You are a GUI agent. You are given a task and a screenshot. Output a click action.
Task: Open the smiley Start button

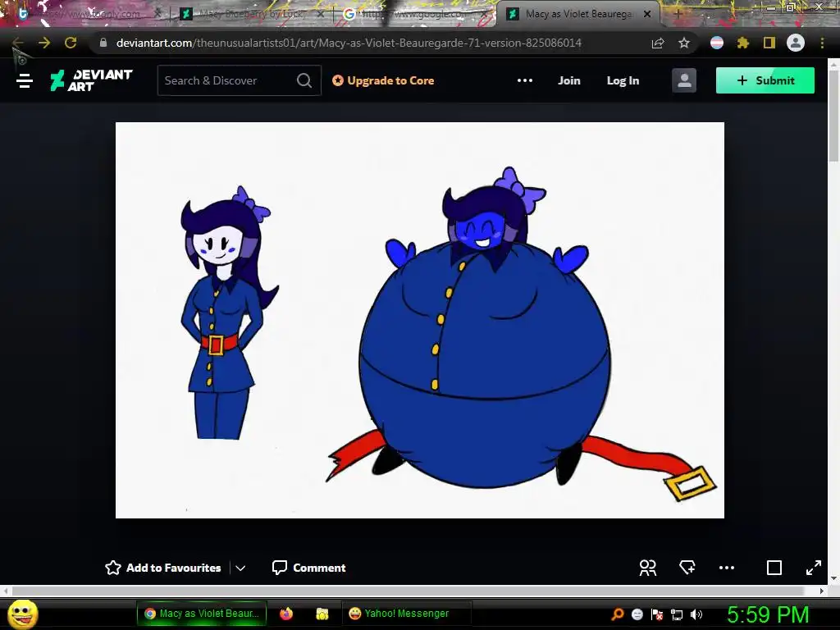23,614
